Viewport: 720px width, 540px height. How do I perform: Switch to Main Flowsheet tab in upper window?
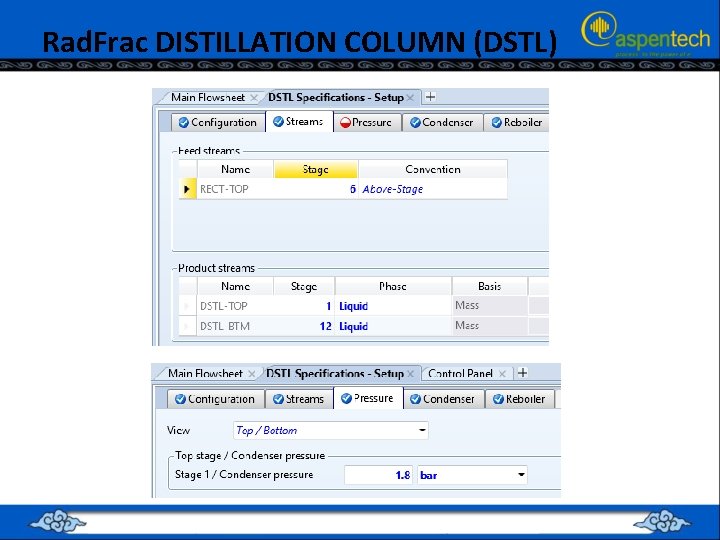pos(208,97)
